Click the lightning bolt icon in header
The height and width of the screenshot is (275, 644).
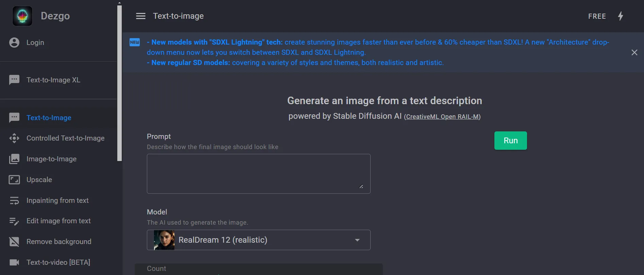pyautogui.click(x=621, y=16)
